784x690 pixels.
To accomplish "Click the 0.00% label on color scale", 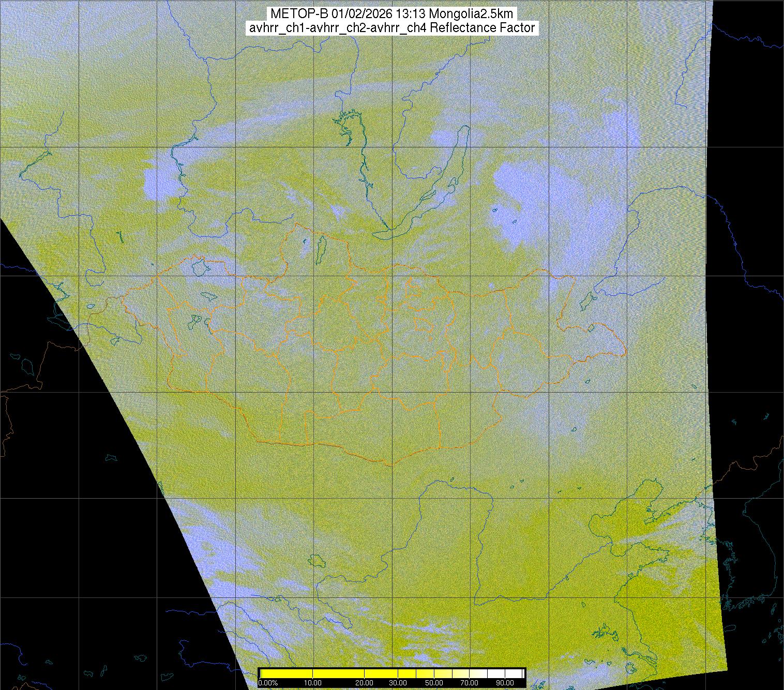I will coord(268,683).
